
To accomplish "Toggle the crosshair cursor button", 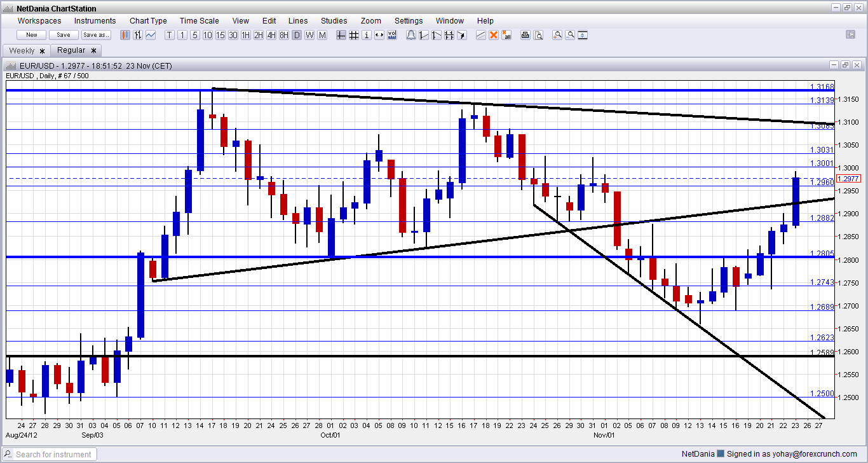I will [x=341, y=35].
